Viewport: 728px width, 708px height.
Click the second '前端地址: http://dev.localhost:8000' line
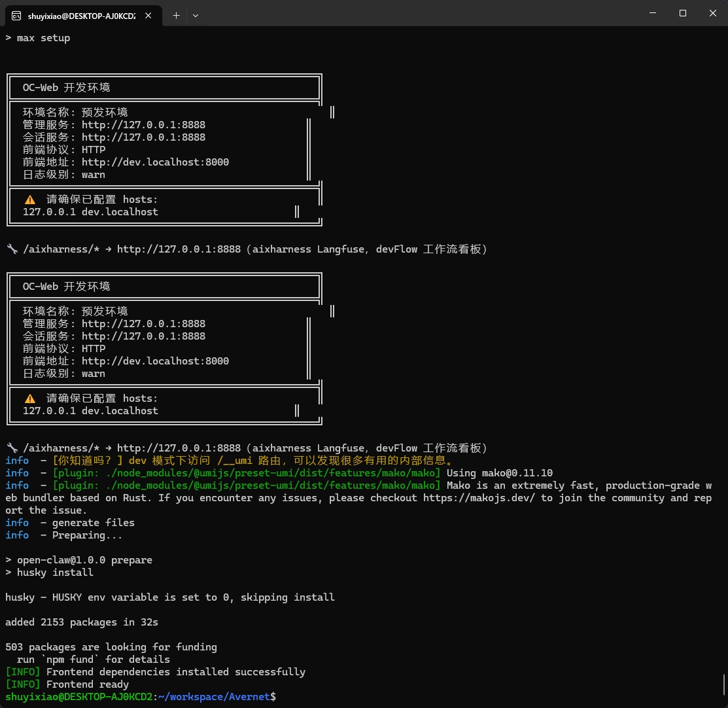click(126, 361)
